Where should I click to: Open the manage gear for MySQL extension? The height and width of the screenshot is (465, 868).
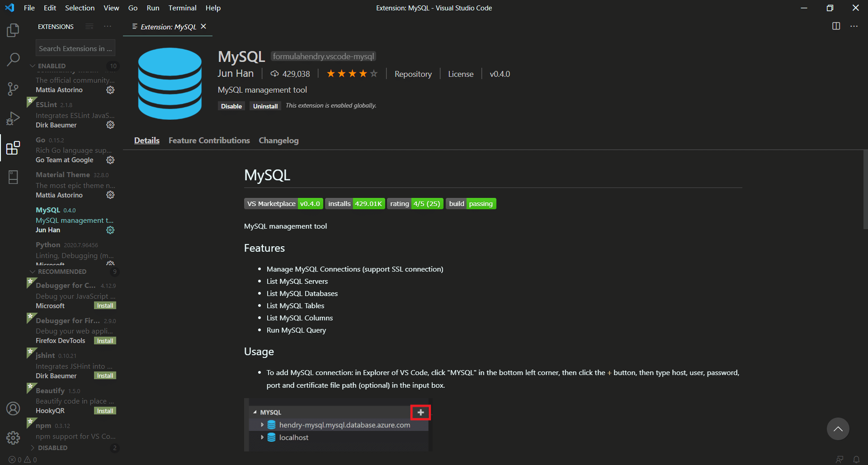[x=110, y=230]
